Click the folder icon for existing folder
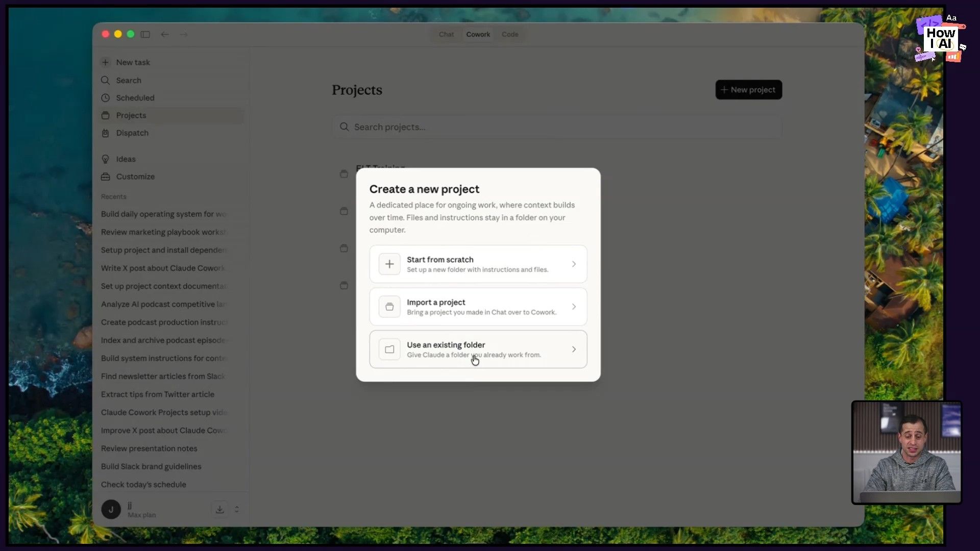Screen dimensions: 980x551 tap(389, 349)
